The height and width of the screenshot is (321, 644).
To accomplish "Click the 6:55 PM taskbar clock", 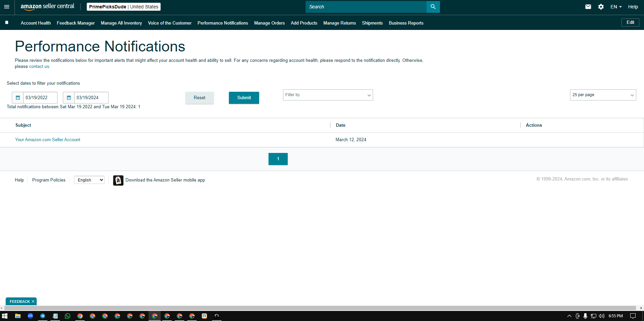I will 616,316.
